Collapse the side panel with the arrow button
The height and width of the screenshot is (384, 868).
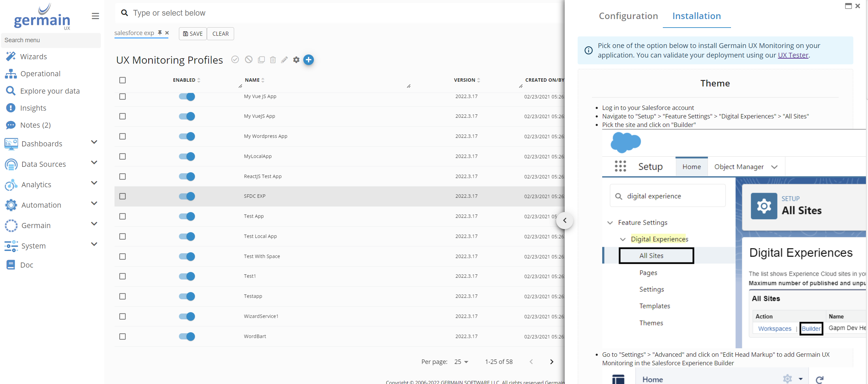coord(565,220)
